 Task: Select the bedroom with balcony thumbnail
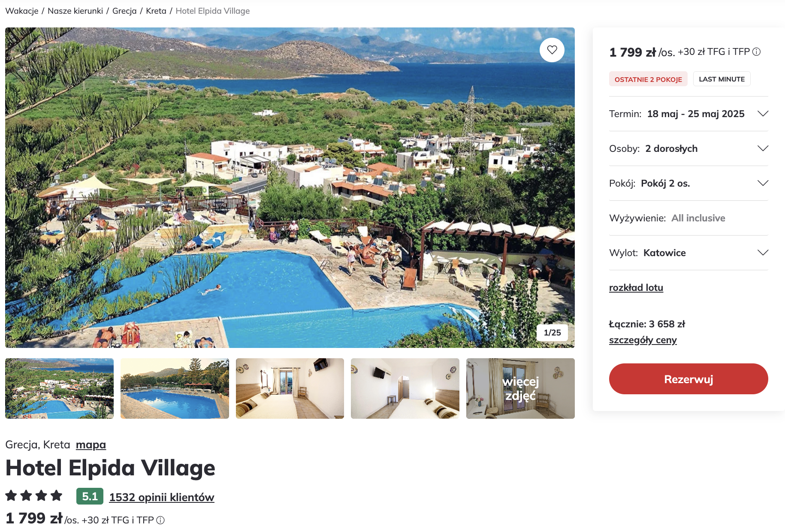290,388
